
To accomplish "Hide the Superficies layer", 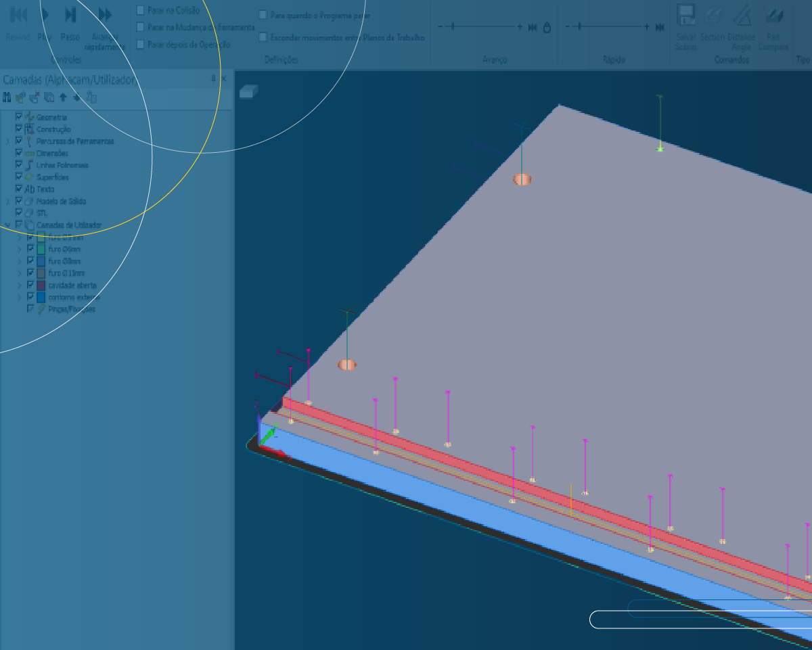I will pyautogui.click(x=19, y=177).
